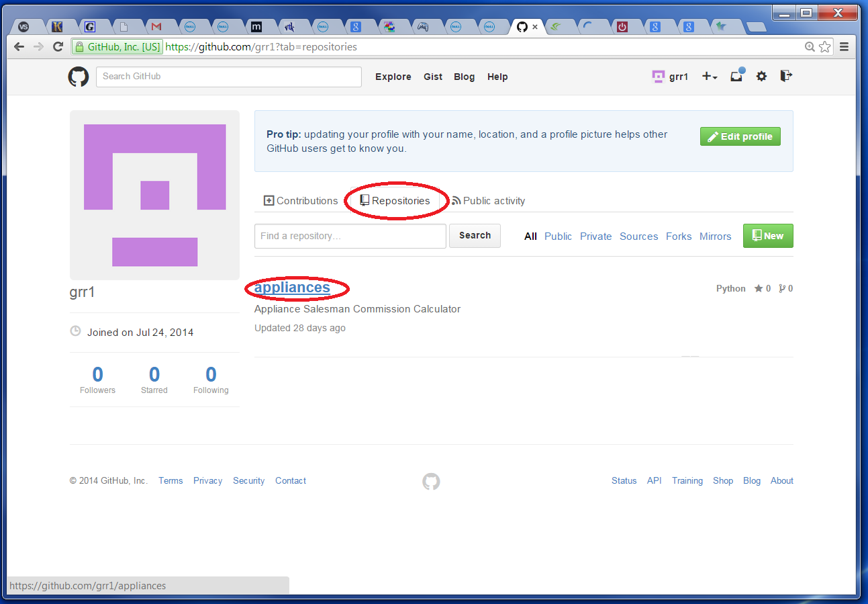
Task: Filter repositories by Public
Action: pyautogui.click(x=558, y=236)
